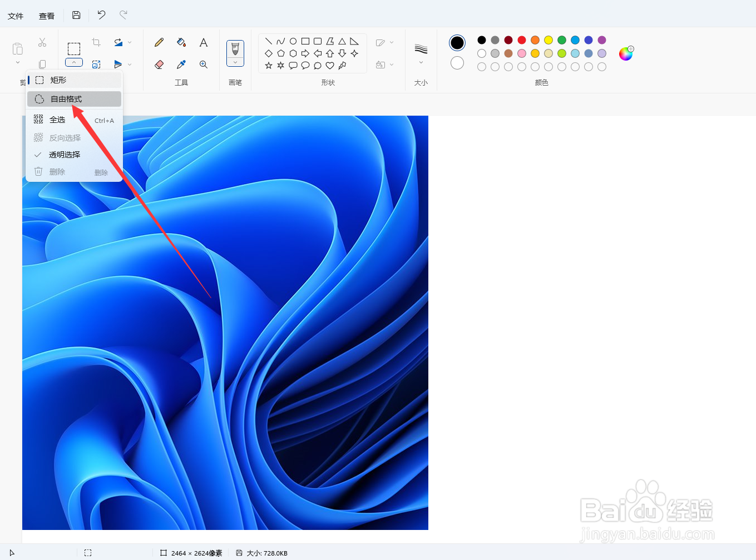The width and height of the screenshot is (756, 560).
Task: Click the Redo arrow icon
Action: tap(123, 15)
